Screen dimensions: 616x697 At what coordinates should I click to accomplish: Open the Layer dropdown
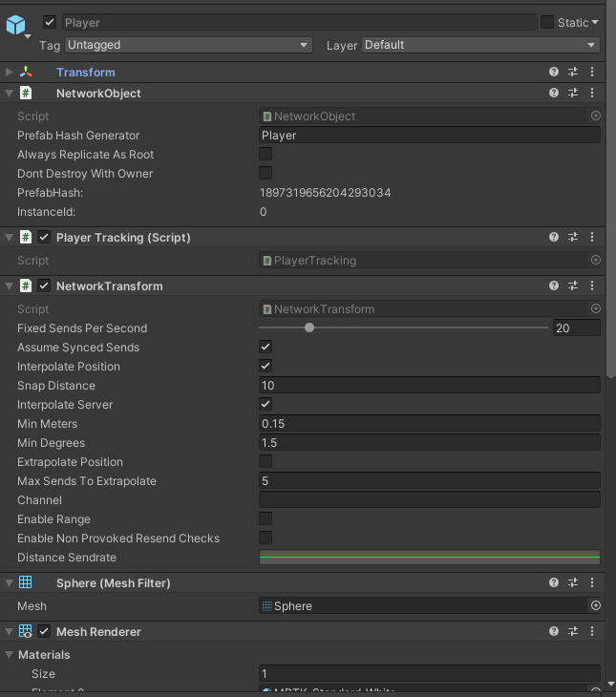coord(480,45)
